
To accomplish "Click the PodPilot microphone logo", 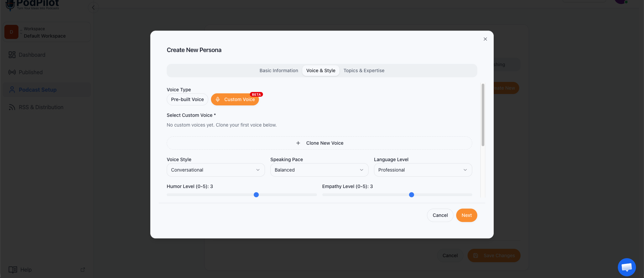I will (10, 5).
